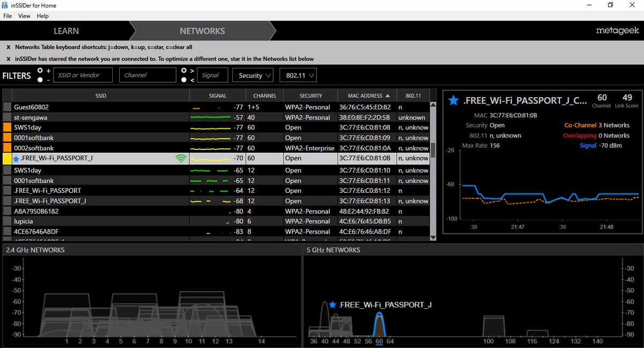Click MAC address 3C:77:E6:C0:81:10 cell

coord(364,170)
